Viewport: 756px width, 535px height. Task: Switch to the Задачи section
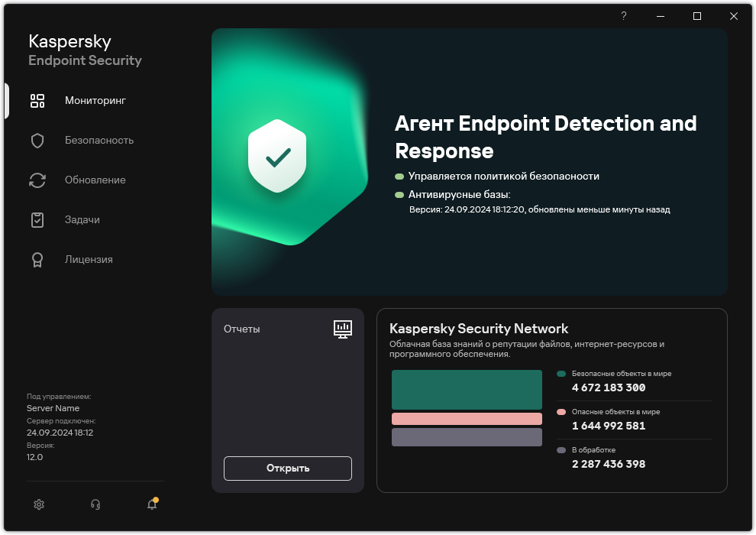coord(82,219)
